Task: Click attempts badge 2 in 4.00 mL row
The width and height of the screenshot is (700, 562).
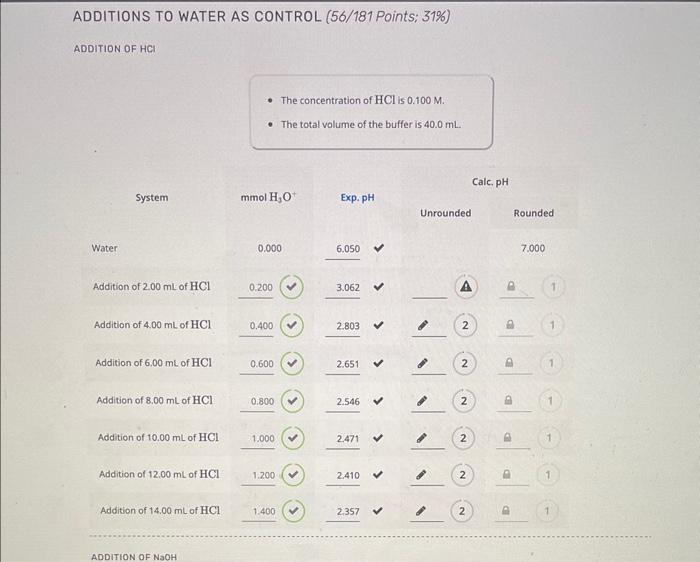Action: (x=465, y=325)
